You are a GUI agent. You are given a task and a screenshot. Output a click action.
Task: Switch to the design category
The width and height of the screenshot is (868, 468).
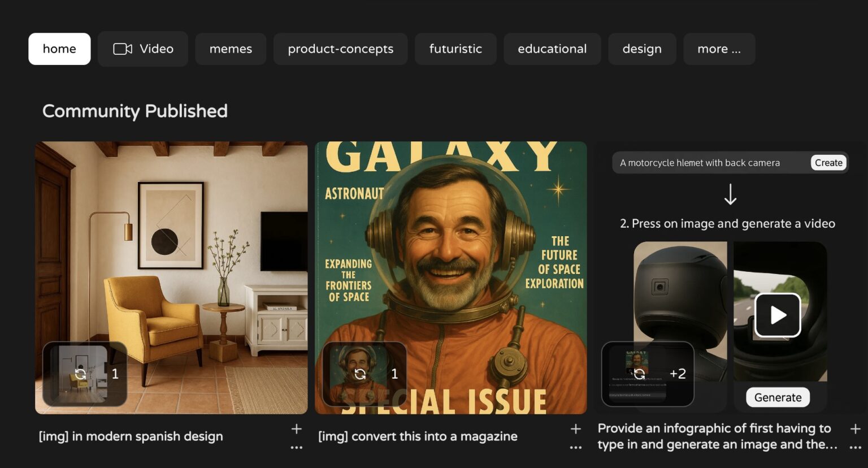click(x=642, y=49)
